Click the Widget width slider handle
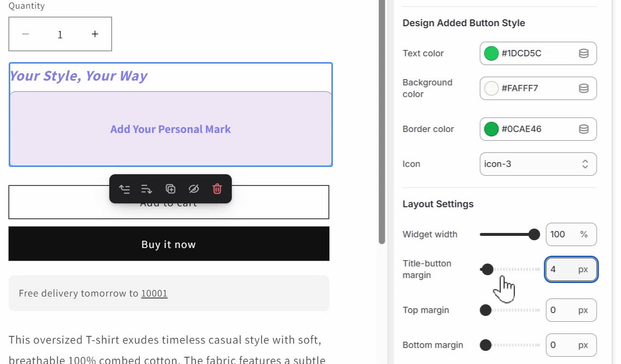This screenshot has height=364, width=621. tap(535, 234)
